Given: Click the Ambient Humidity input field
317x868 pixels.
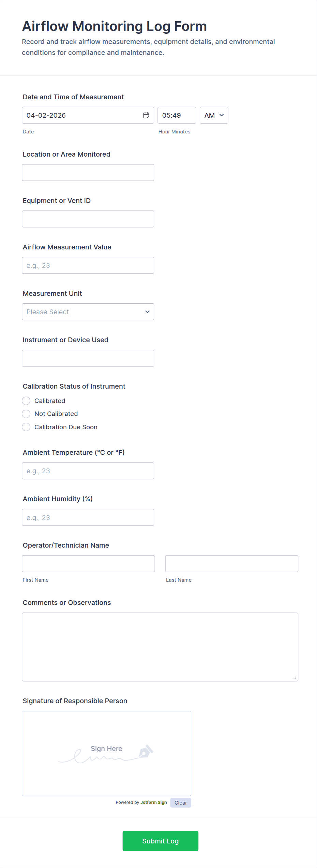Looking at the screenshot, I should pos(88,518).
